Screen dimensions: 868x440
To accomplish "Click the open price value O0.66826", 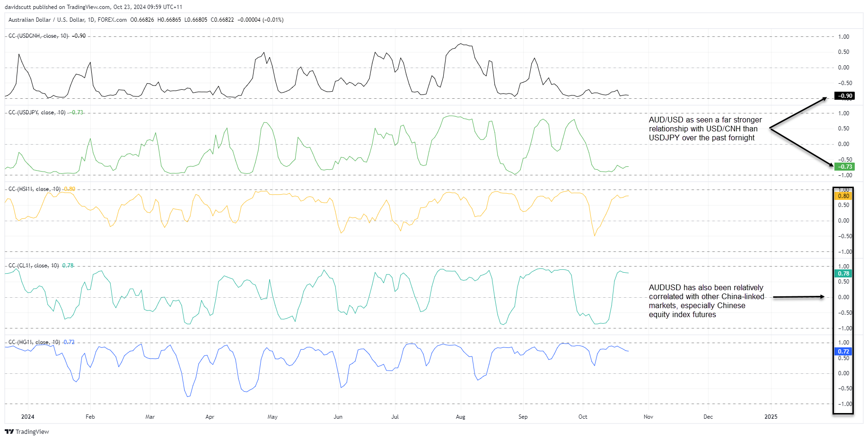I will (142, 20).
